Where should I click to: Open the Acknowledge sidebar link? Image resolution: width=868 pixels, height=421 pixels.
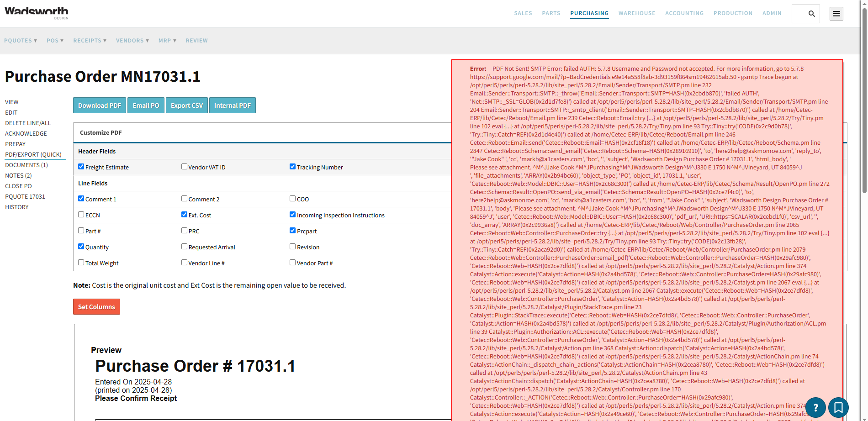[x=26, y=134]
